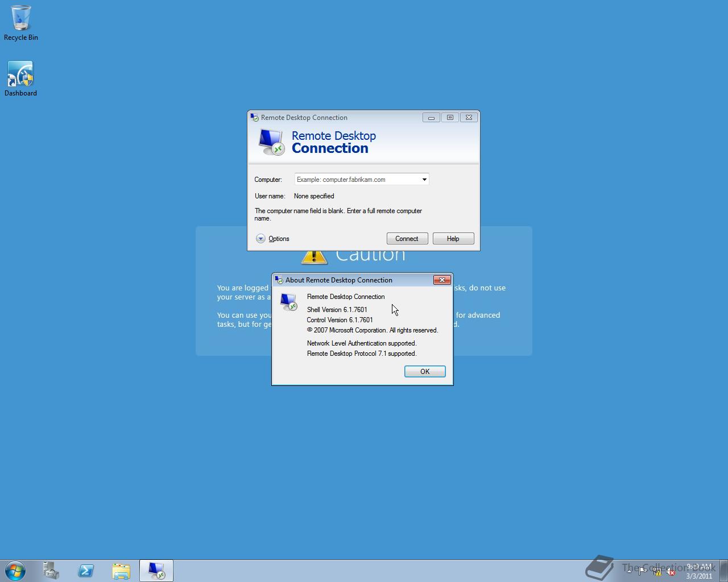Open muted volume speaker tray icon

point(671,572)
